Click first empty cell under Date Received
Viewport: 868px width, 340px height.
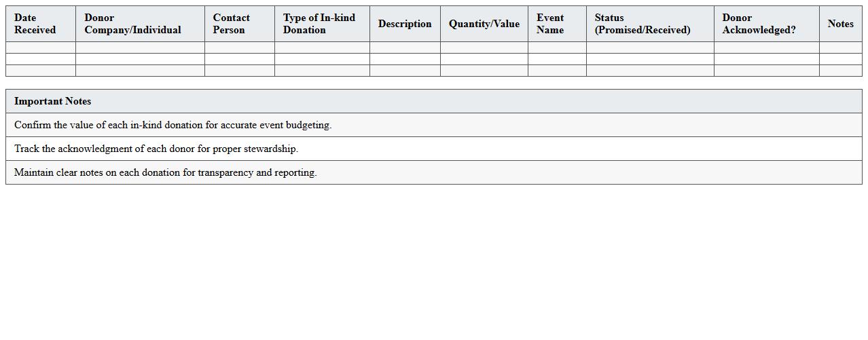(41, 48)
